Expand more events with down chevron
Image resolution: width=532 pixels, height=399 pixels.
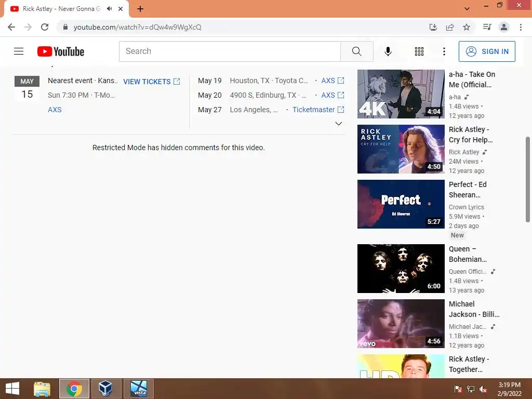[339, 124]
